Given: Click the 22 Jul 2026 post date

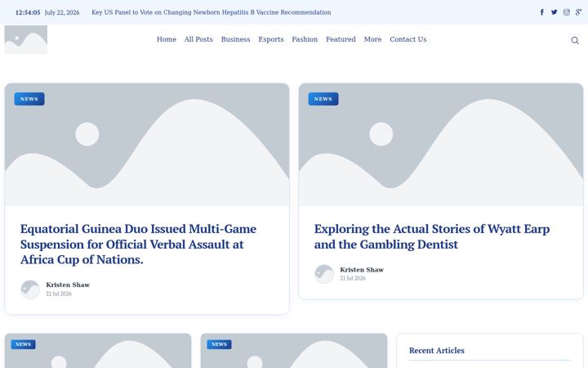Looking at the screenshot, I should 59,294.
